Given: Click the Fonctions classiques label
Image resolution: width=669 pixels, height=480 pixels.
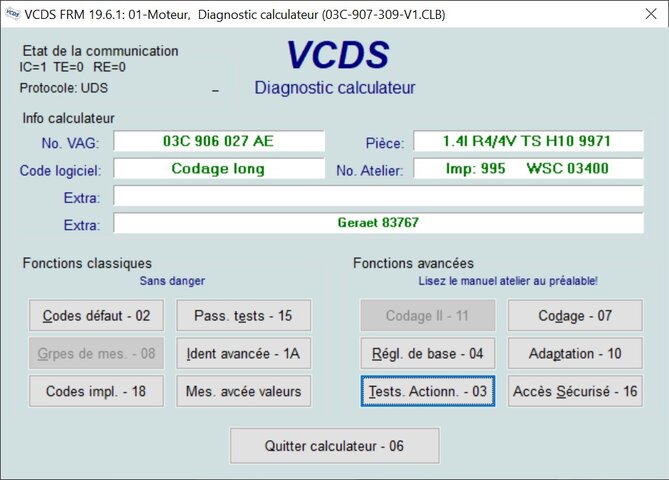Looking at the screenshot, I should [x=87, y=263].
